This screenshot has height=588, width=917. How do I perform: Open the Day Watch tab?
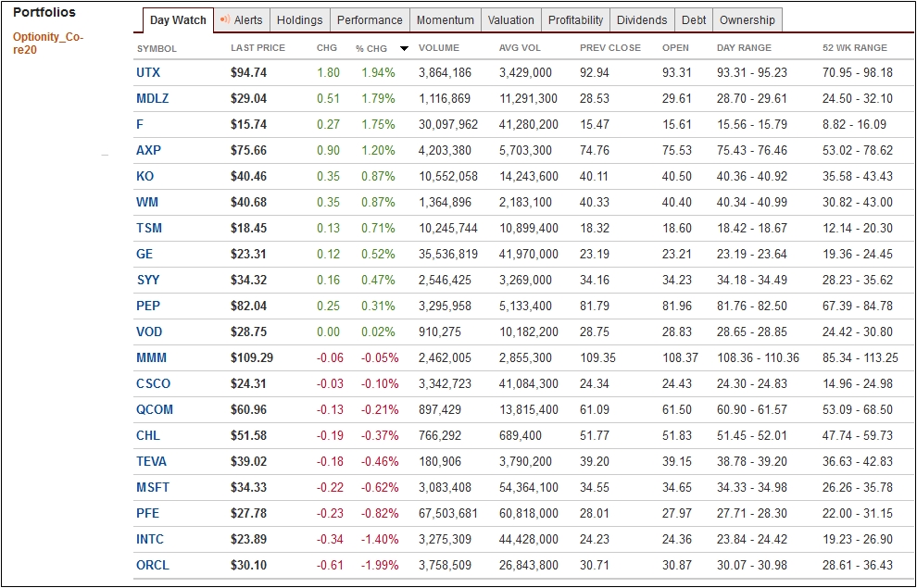tap(178, 19)
